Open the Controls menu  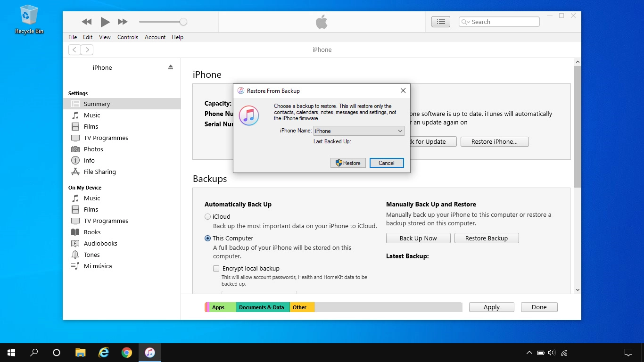click(128, 37)
